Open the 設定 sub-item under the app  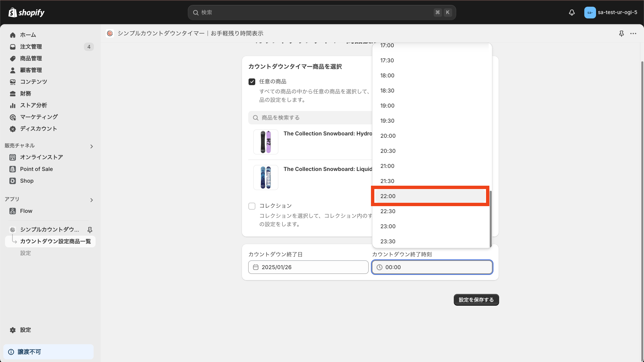point(25,253)
